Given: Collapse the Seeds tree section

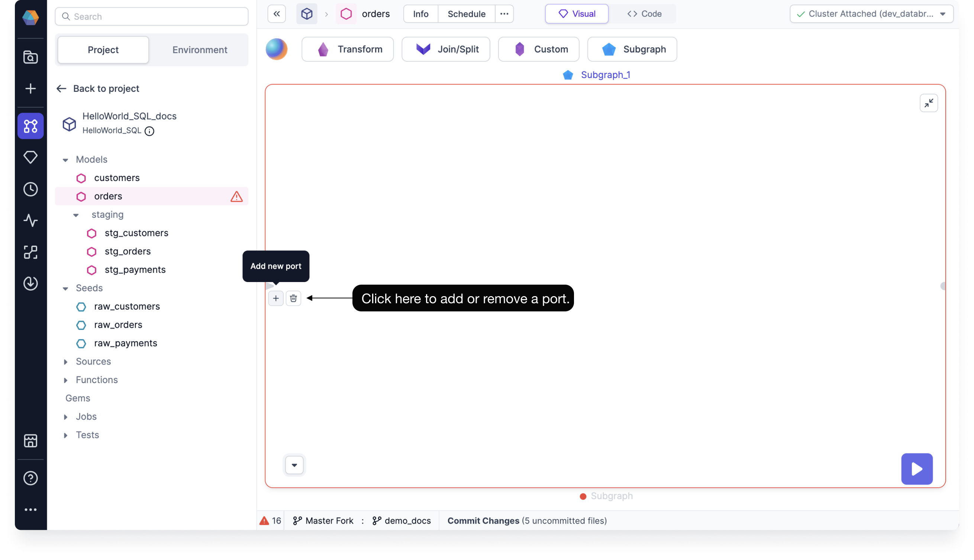Looking at the screenshot, I should point(65,288).
